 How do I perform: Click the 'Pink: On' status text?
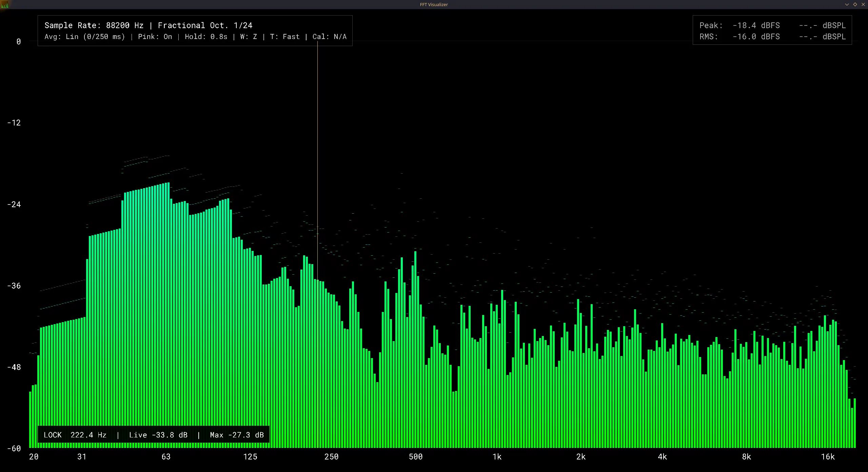(x=155, y=37)
